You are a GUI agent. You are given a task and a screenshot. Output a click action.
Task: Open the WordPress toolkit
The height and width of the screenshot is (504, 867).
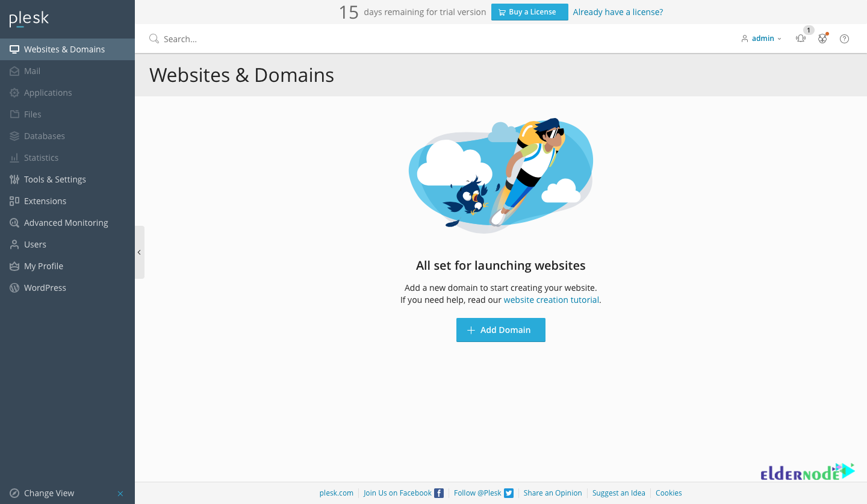(x=45, y=287)
